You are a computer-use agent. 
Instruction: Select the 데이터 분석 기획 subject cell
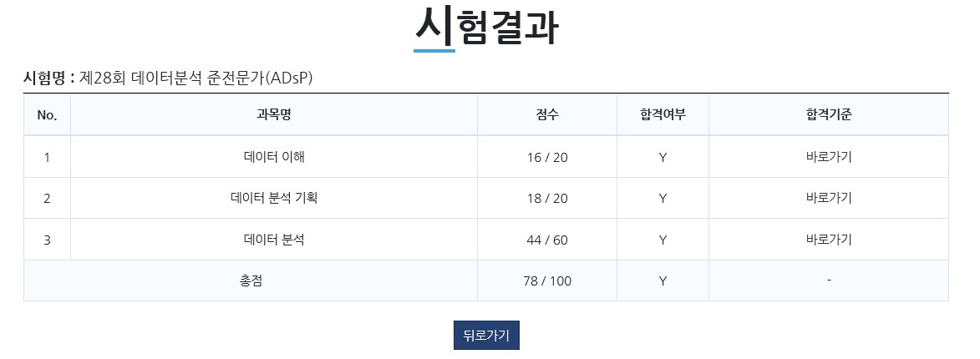pos(274,198)
